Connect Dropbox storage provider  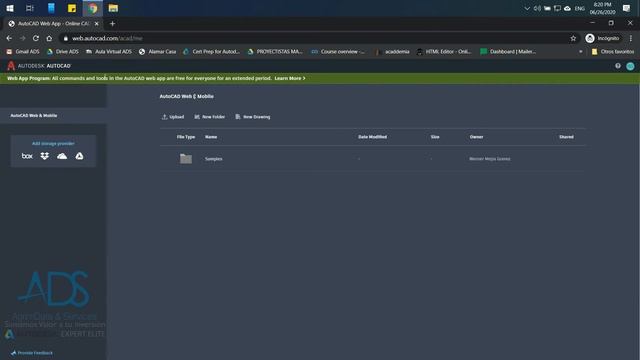[44, 156]
